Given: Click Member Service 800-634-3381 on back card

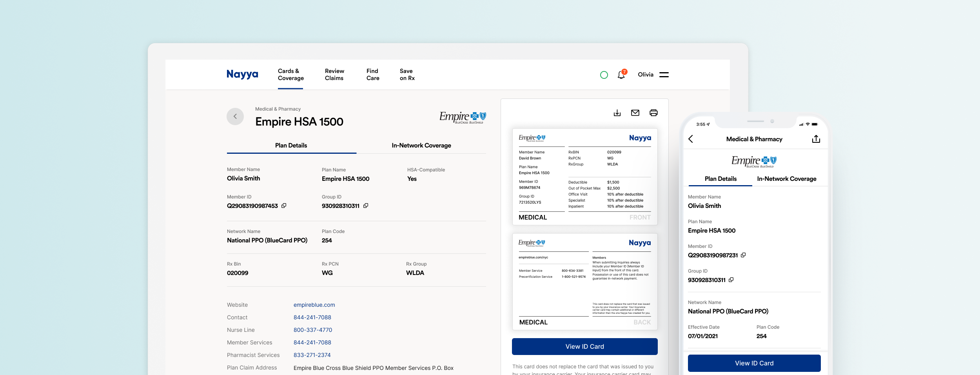Looking at the screenshot, I should [x=572, y=271].
